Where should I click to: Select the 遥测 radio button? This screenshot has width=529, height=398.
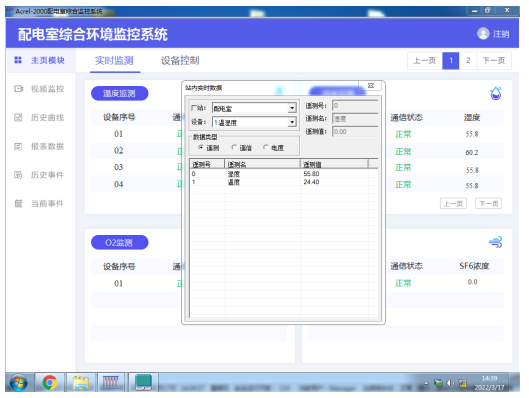201,147
